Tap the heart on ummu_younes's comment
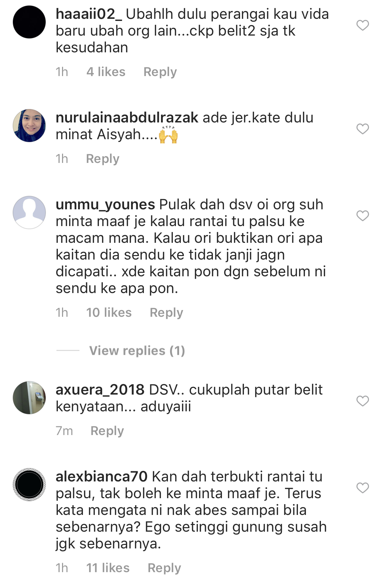 click(362, 216)
